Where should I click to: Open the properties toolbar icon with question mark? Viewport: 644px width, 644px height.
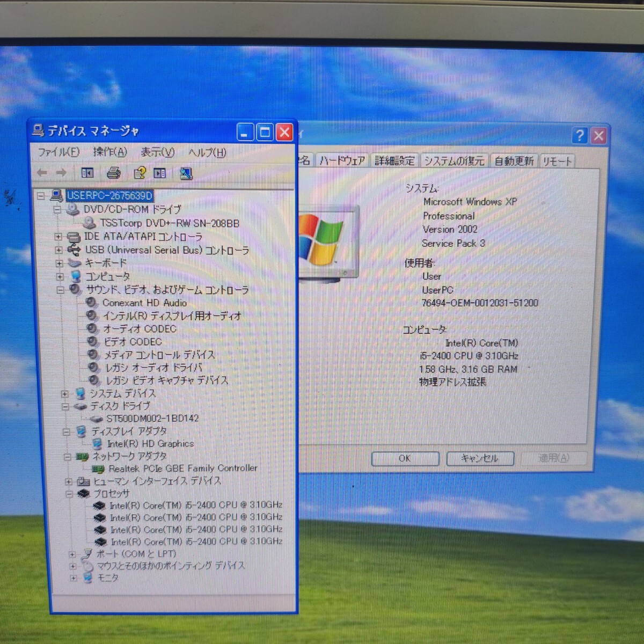[x=140, y=173]
